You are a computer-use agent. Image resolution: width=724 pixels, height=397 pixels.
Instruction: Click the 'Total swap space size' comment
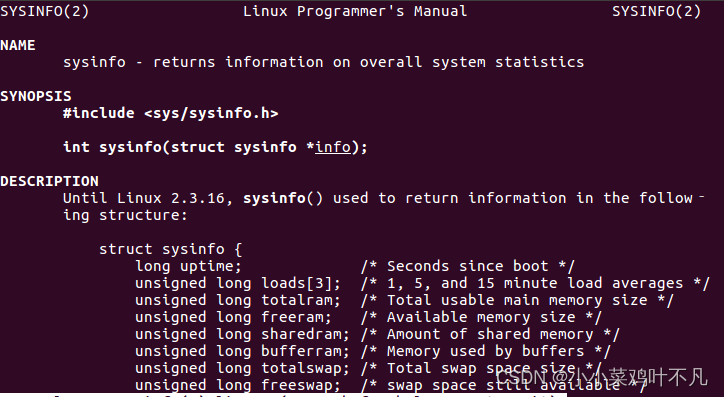click(481, 368)
